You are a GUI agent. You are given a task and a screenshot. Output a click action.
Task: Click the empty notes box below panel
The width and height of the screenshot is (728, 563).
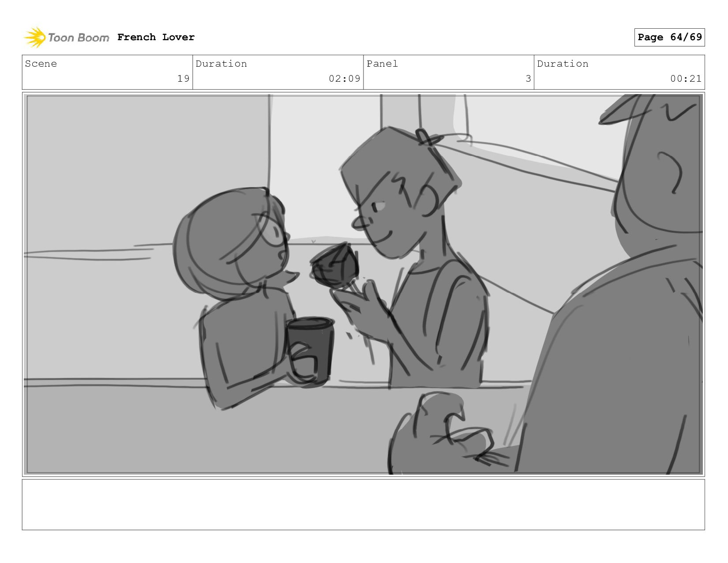point(364,505)
